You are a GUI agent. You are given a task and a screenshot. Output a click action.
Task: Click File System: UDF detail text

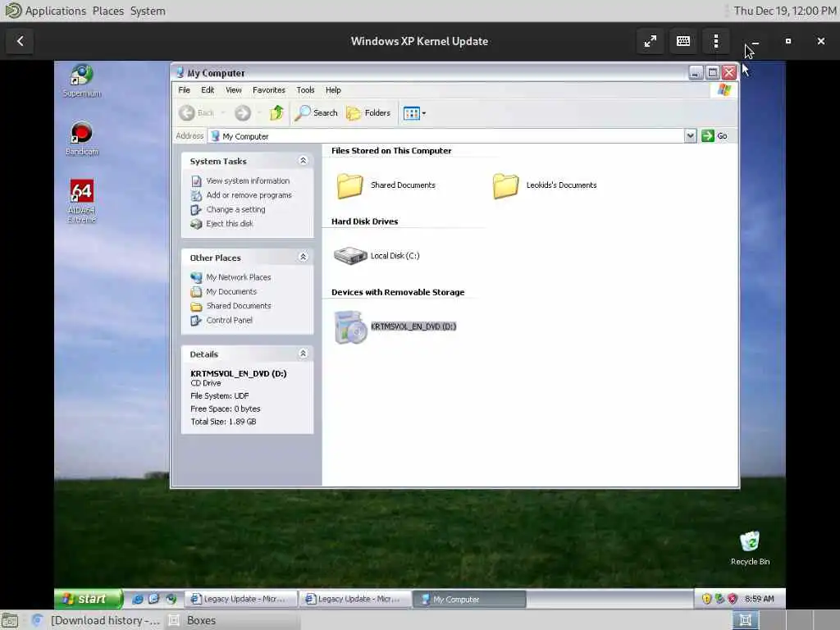coord(220,396)
